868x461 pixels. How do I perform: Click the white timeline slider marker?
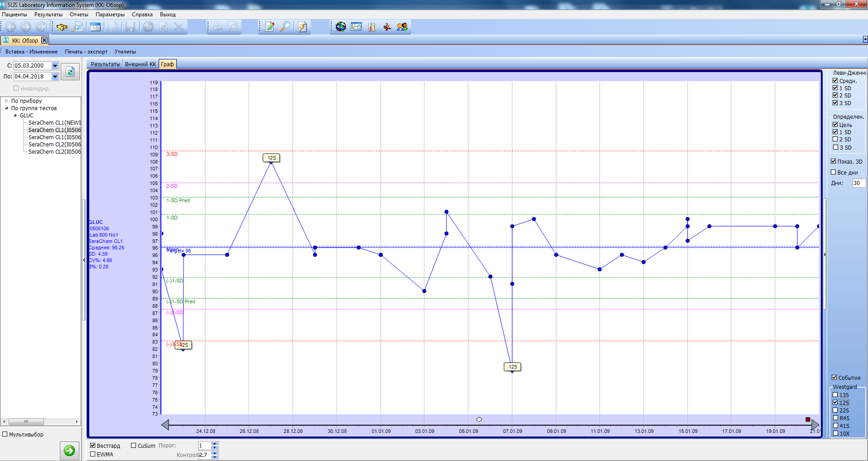point(479,419)
